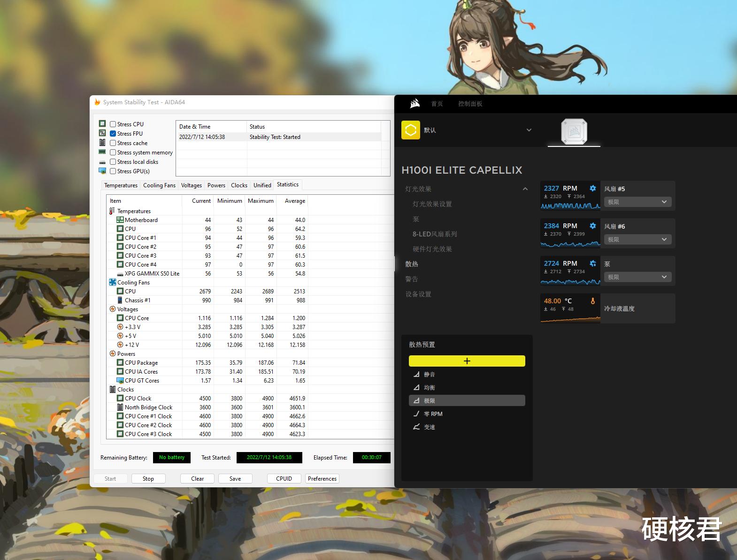Click the Date & Time log header
This screenshot has width=737, height=560.
[211, 127]
